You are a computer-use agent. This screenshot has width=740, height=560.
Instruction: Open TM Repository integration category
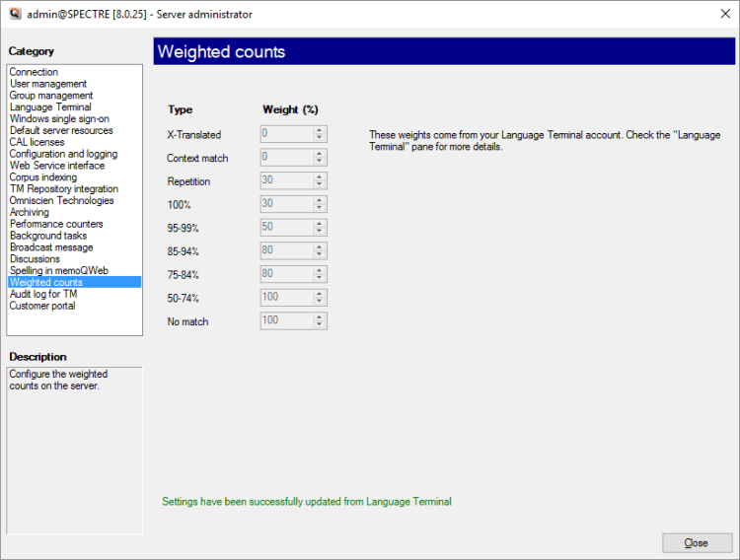64,189
